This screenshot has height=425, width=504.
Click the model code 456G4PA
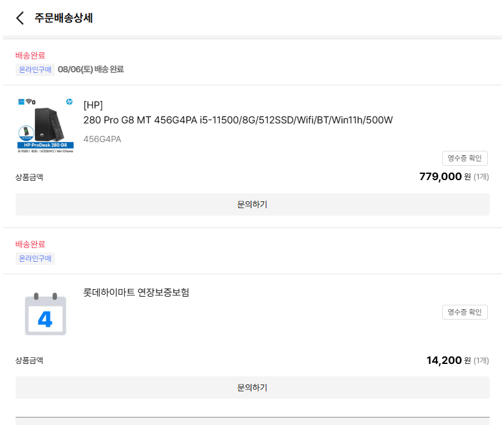(102, 139)
